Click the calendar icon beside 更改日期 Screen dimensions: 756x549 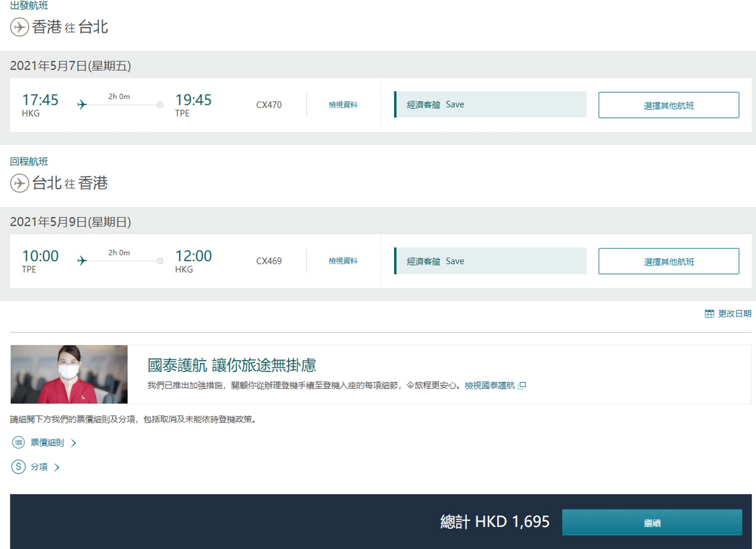click(709, 314)
